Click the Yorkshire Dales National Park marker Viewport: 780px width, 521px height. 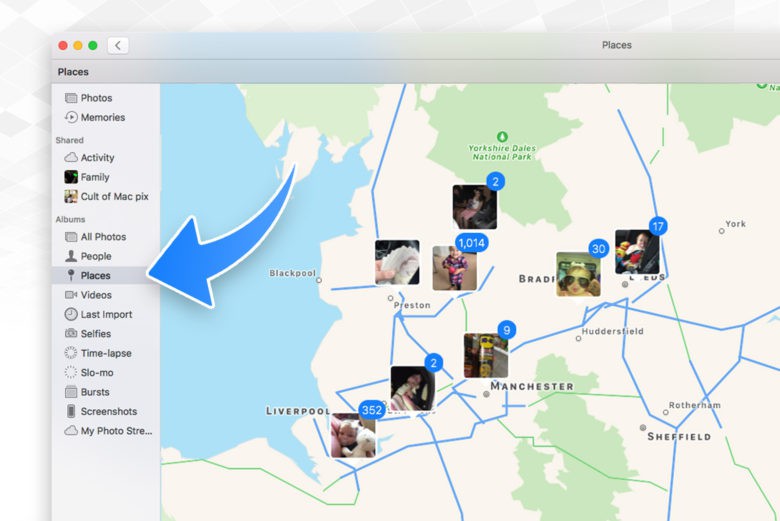[x=502, y=136]
